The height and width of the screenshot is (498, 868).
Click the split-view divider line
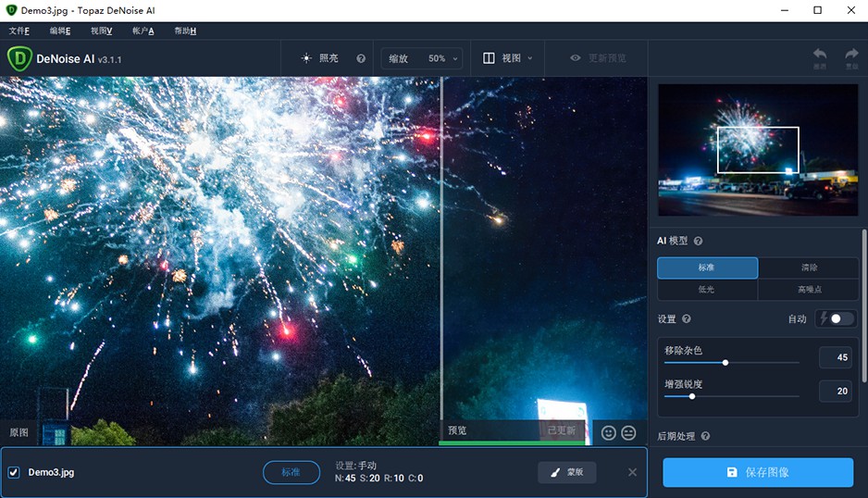pyautogui.click(x=441, y=249)
